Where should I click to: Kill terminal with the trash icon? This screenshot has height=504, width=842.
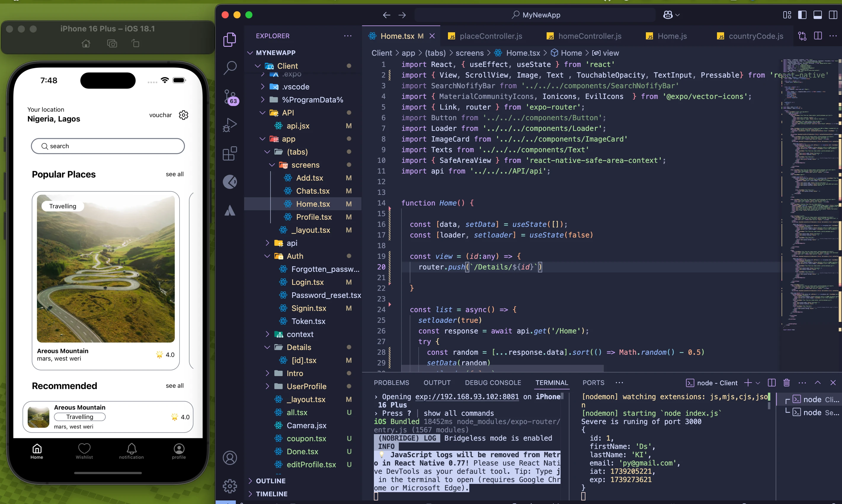(786, 383)
